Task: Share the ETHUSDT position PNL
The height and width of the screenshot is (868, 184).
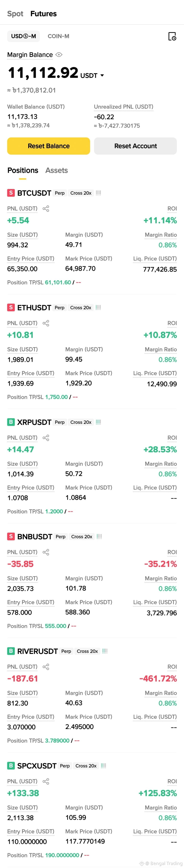Action: 46,323
